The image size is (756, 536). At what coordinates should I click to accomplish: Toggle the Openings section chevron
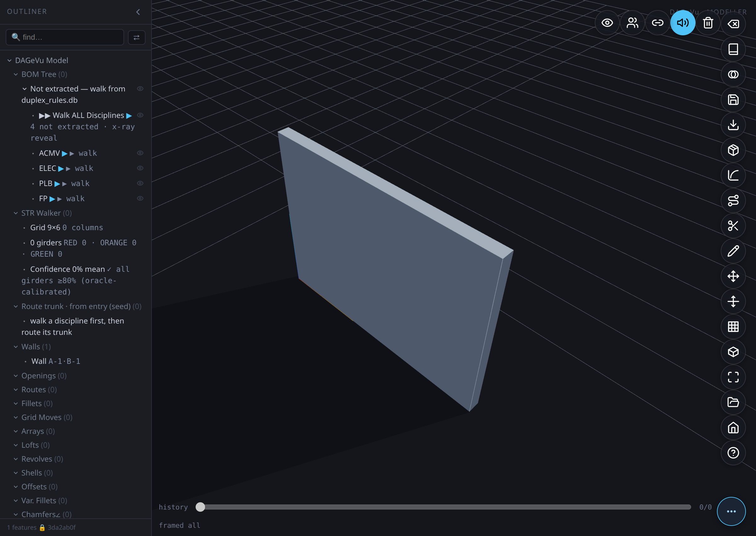(16, 376)
